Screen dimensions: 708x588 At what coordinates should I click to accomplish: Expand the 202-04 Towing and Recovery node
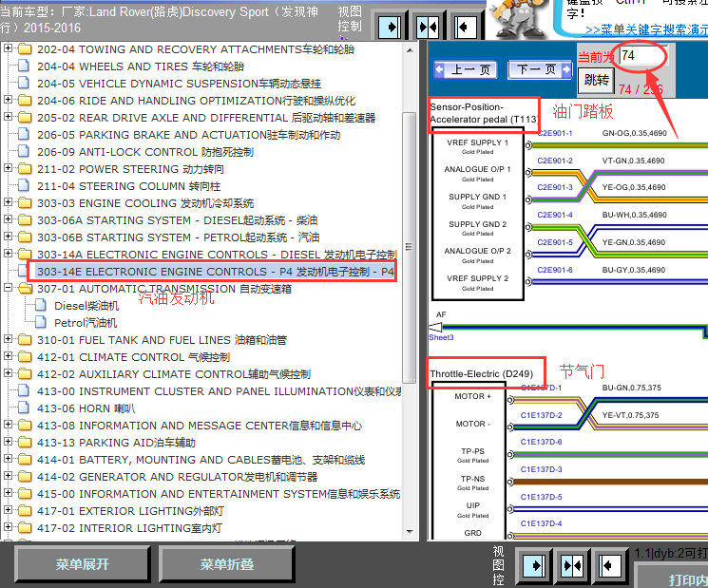(x=8, y=47)
